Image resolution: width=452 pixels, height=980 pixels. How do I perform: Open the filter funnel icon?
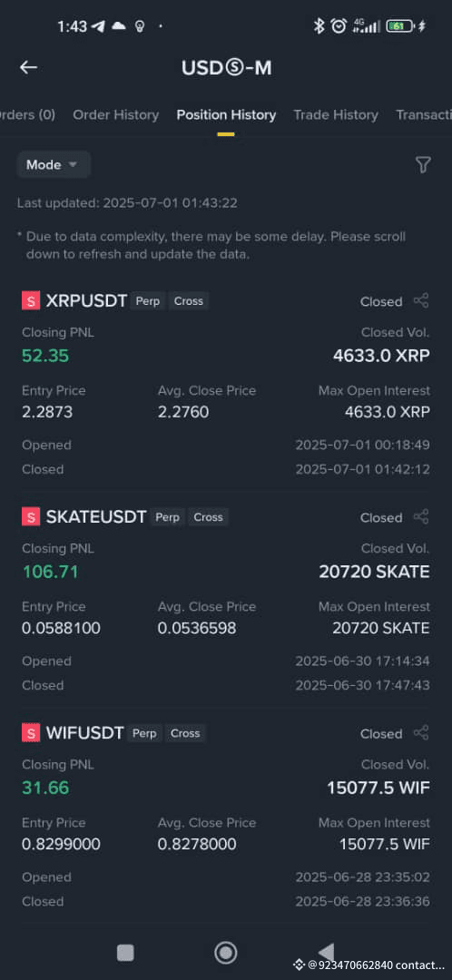coord(423,164)
